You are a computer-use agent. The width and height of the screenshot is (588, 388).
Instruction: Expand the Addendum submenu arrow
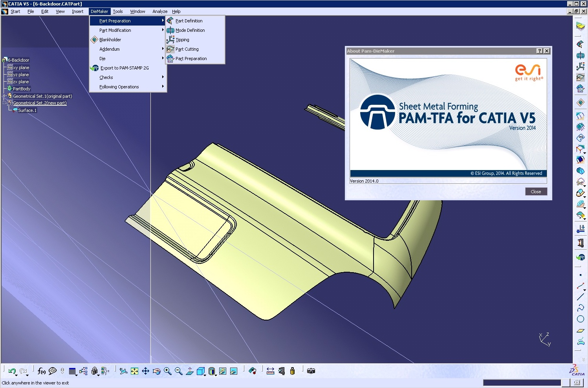(x=163, y=49)
